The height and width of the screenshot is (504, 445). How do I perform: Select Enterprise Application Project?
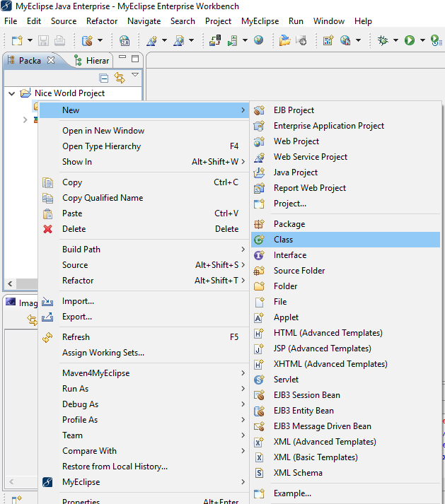point(345,126)
